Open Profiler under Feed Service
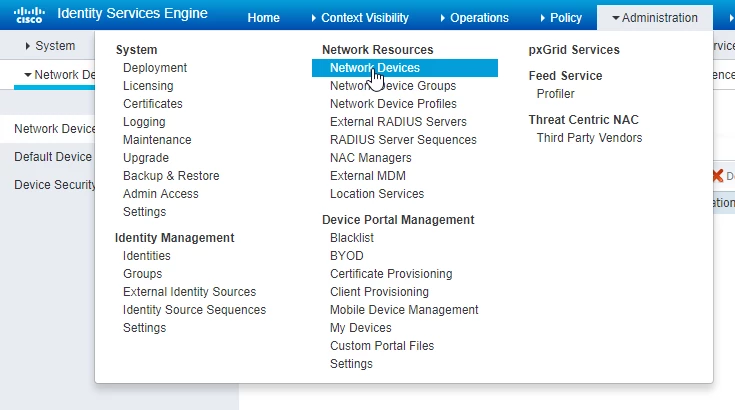Screen dimensions: 735x410 (x=555, y=94)
